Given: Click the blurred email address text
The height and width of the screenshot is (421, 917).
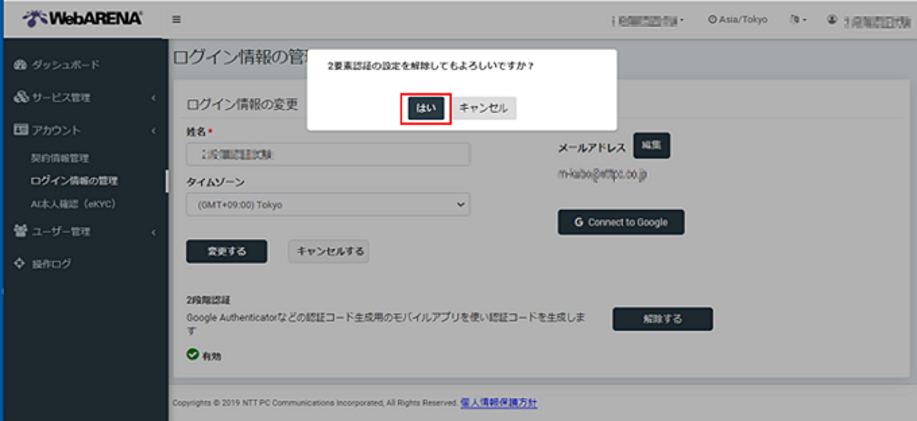Looking at the screenshot, I should pyautogui.click(x=602, y=174).
